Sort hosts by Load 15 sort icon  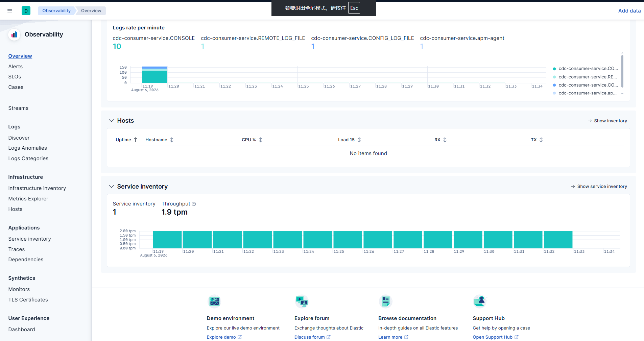[359, 140]
